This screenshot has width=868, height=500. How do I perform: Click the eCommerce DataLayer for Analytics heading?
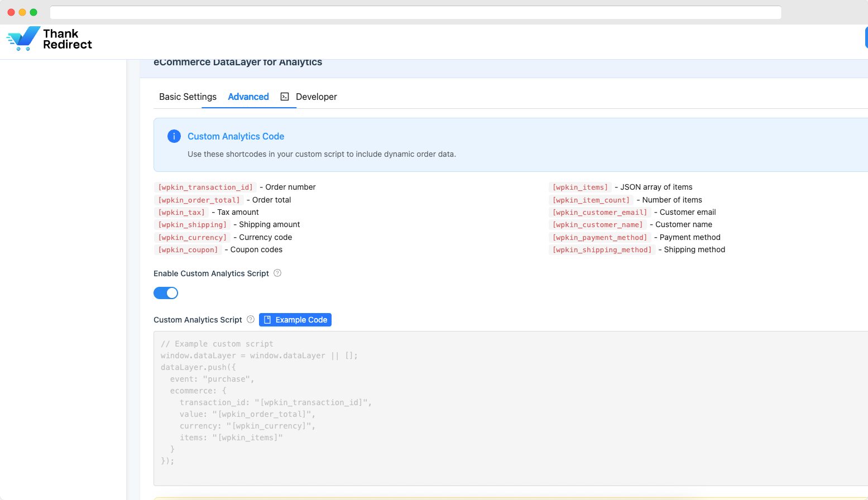(x=238, y=62)
